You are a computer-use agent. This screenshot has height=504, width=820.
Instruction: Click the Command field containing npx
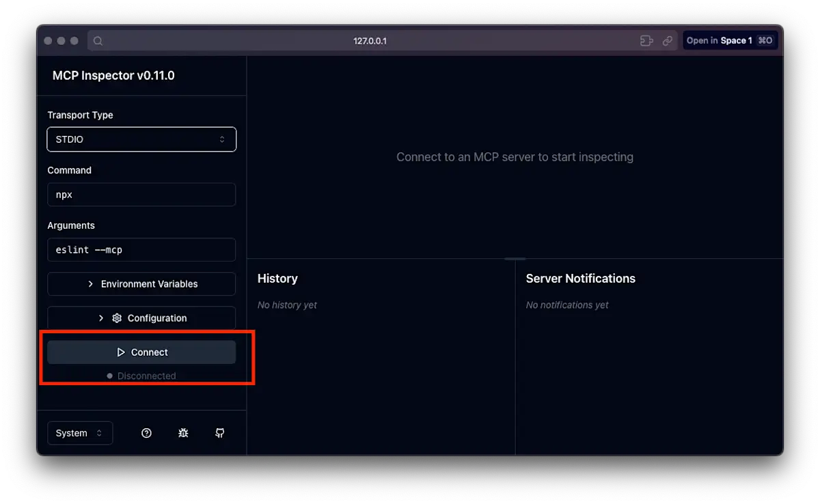tap(141, 194)
